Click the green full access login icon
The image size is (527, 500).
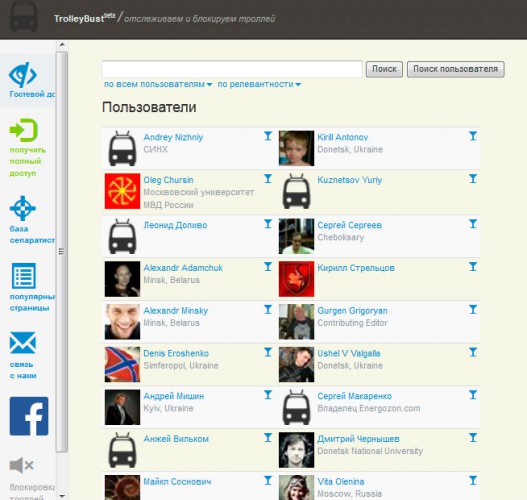24,130
